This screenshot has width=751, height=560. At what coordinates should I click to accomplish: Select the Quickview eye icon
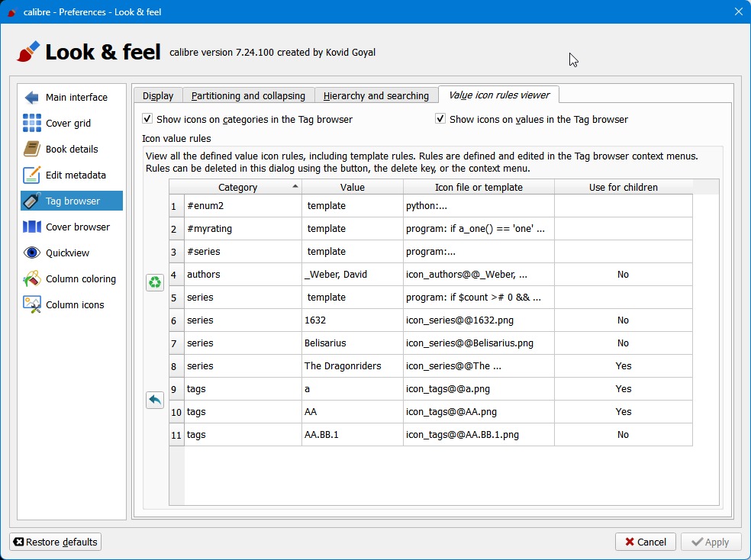pyautogui.click(x=32, y=253)
